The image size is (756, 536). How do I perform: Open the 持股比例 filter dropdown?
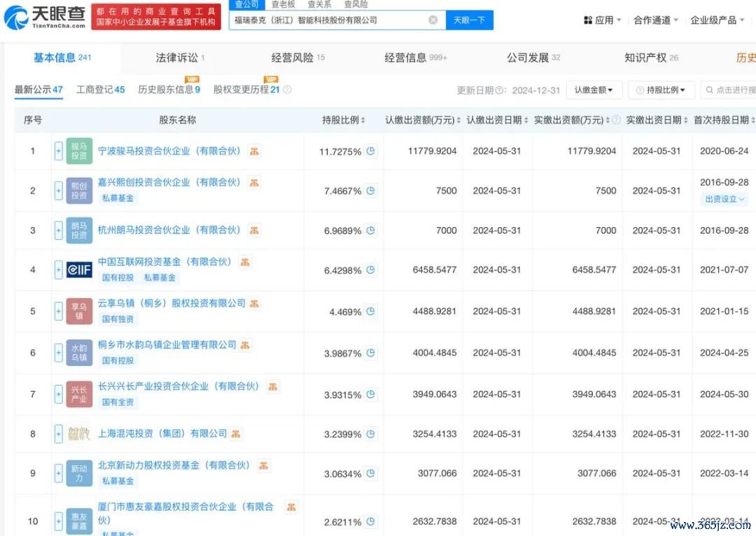[661, 90]
